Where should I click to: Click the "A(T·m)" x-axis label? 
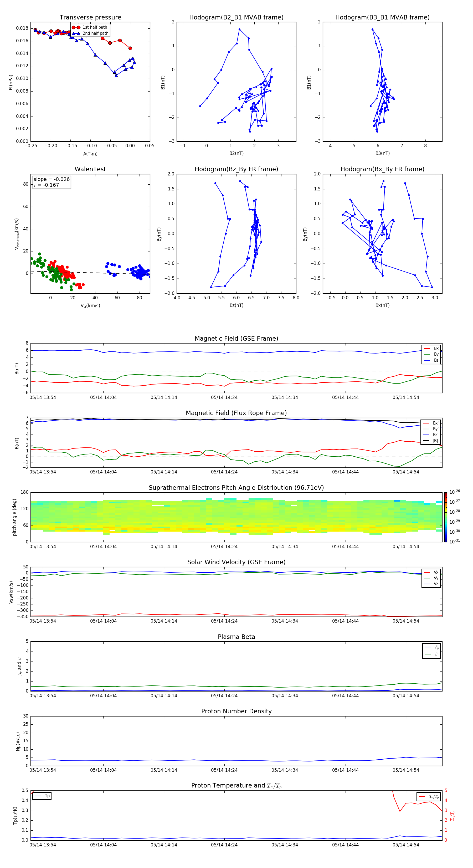click(90, 154)
